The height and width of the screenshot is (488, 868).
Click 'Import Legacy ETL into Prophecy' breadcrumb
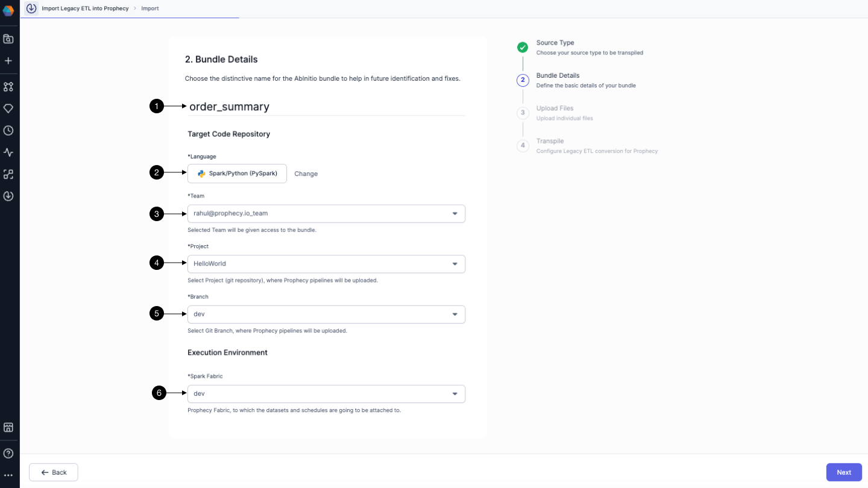tap(85, 8)
